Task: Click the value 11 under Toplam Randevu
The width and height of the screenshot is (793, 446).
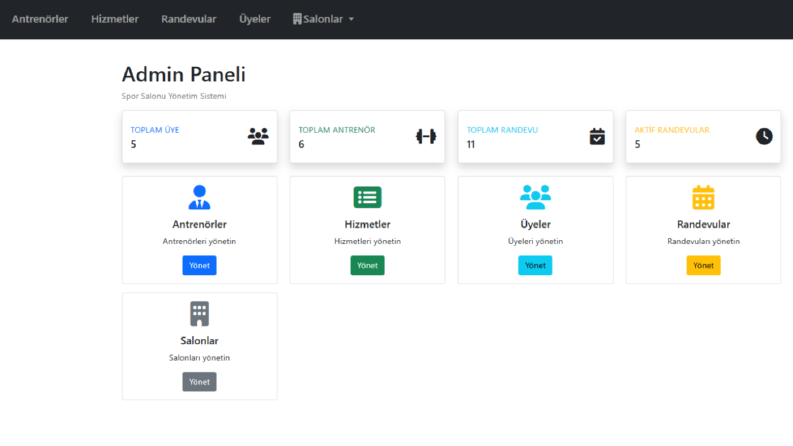Action: (471, 145)
